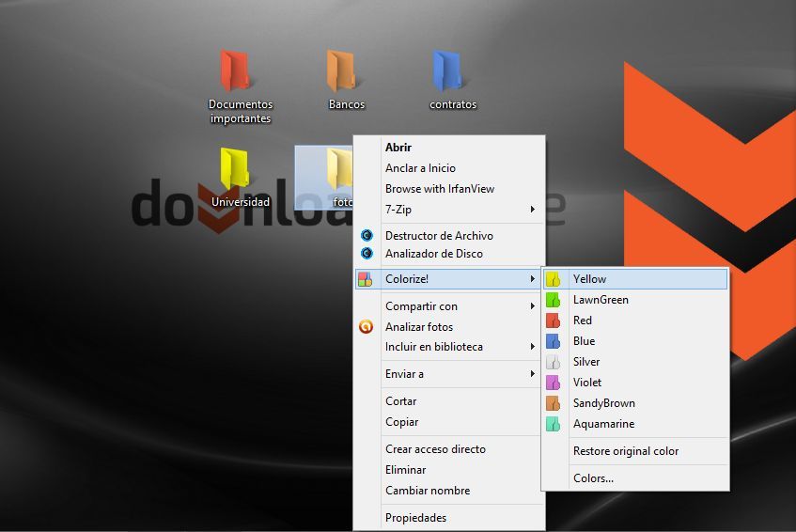This screenshot has height=532, width=796.
Task: Pick the LawnGreen color option label
Action: 601,300
